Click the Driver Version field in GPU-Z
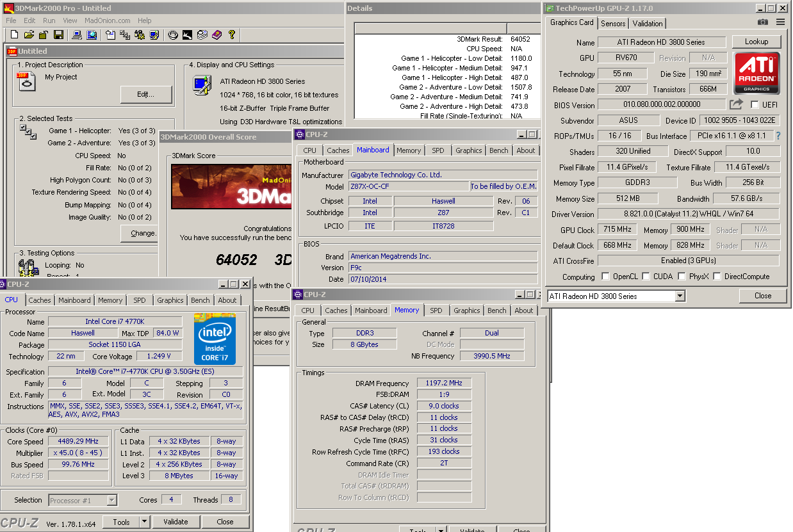Screen dimensions: 793x532 689,214
